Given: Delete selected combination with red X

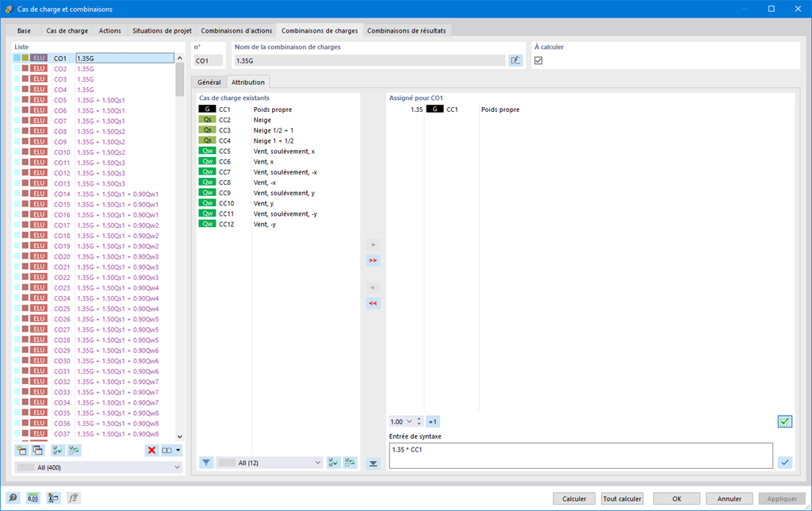Looking at the screenshot, I should [151, 451].
